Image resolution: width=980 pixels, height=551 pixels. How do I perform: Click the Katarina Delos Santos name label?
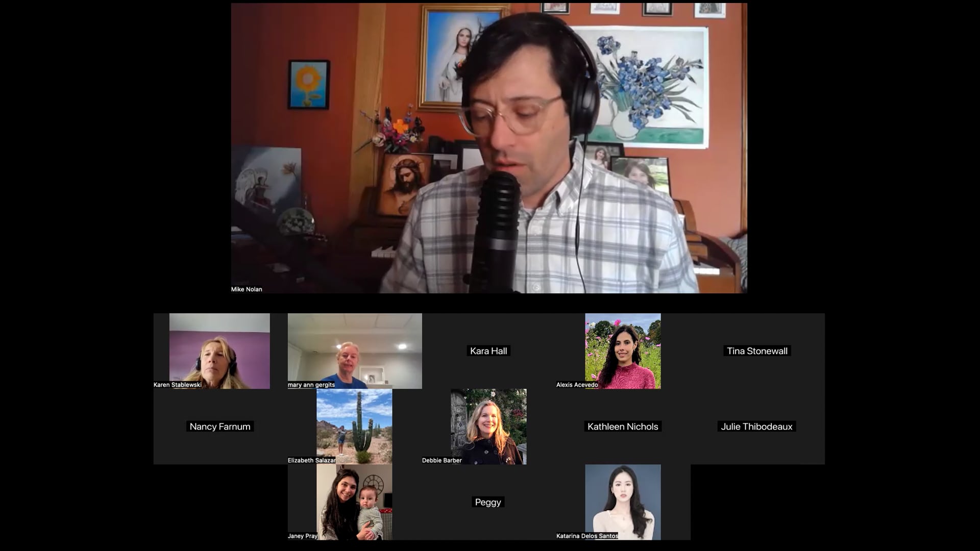coord(587,536)
